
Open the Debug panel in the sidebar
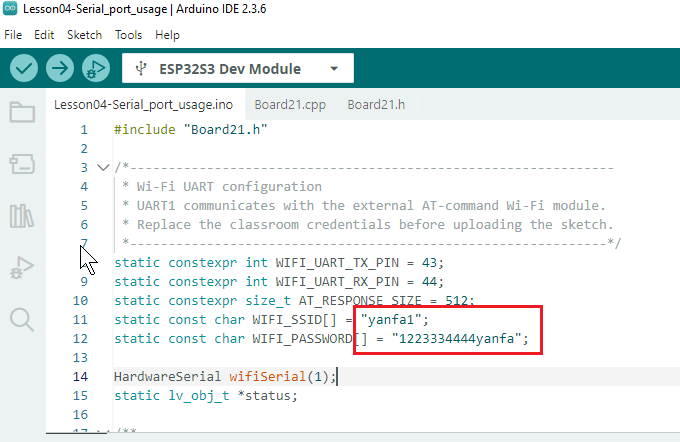pyautogui.click(x=22, y=268)
